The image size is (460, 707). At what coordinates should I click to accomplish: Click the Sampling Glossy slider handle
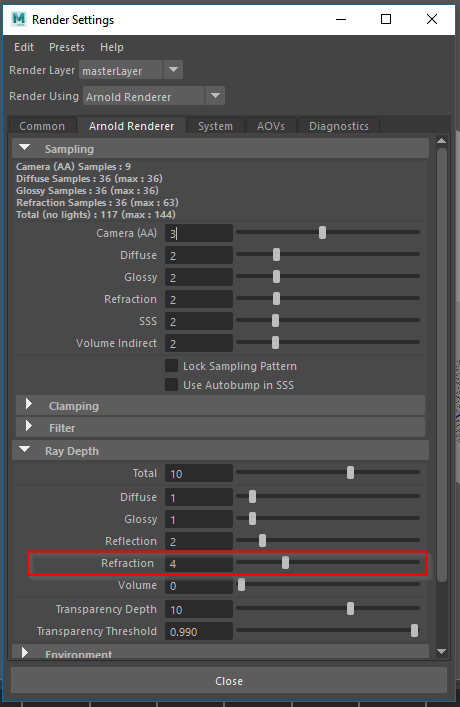[x=276, y=276]
